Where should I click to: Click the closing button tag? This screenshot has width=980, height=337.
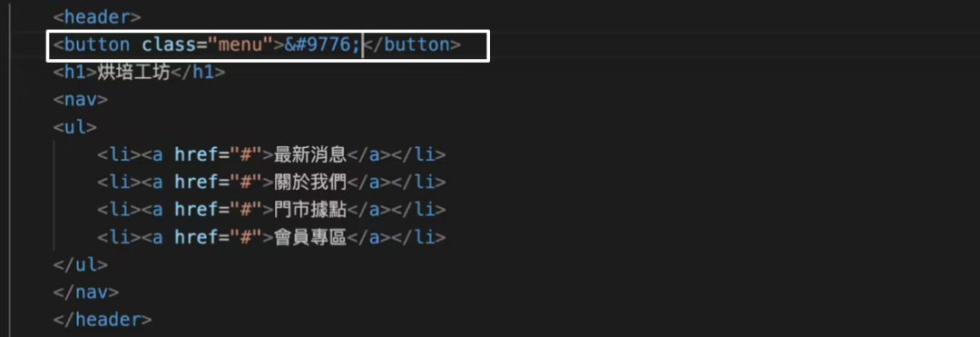tap(413, 45)
